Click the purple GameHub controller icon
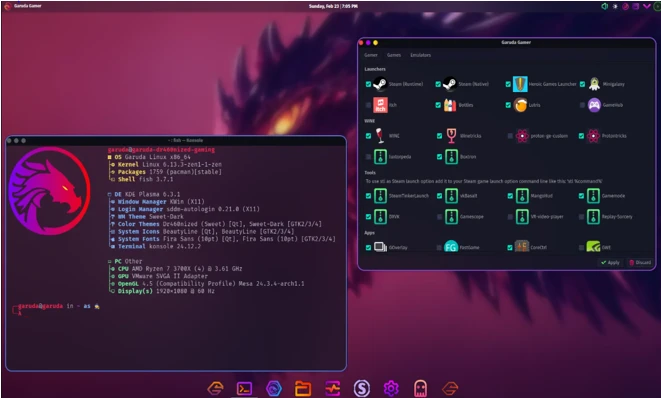 point(594,105)
